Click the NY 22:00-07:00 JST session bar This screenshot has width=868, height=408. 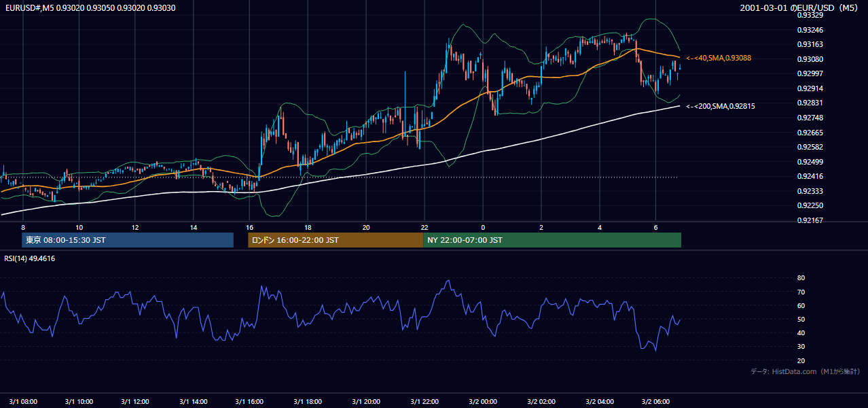(552, 240)
